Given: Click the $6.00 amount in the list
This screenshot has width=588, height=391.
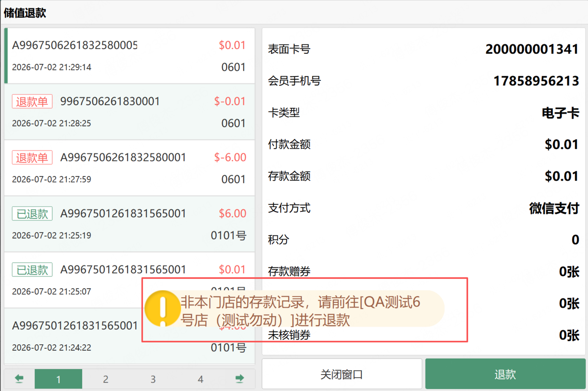Looking at the screenshot, I should (x=232, y=213).
